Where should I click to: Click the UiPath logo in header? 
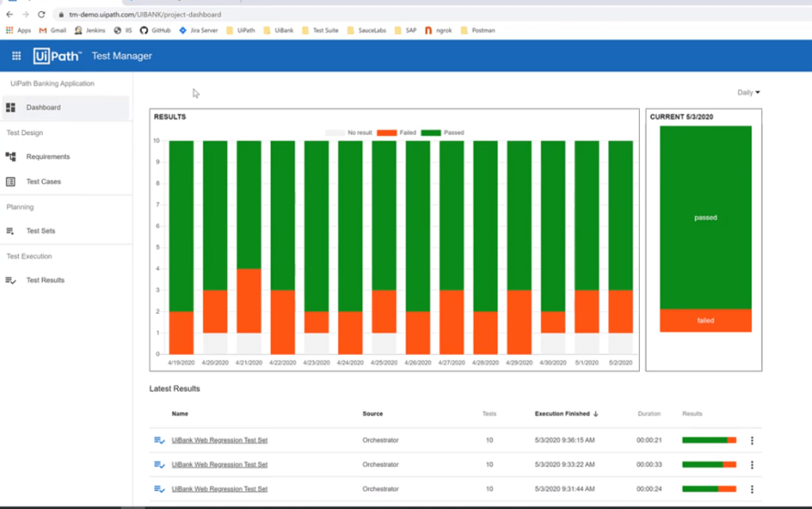[x=57, y=56]
